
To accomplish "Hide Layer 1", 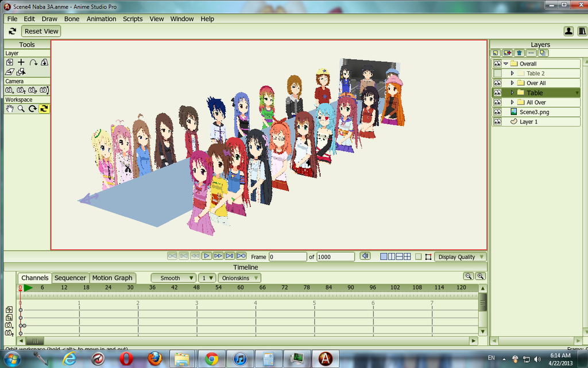I will pyautogui.click(x=497, y=122).
